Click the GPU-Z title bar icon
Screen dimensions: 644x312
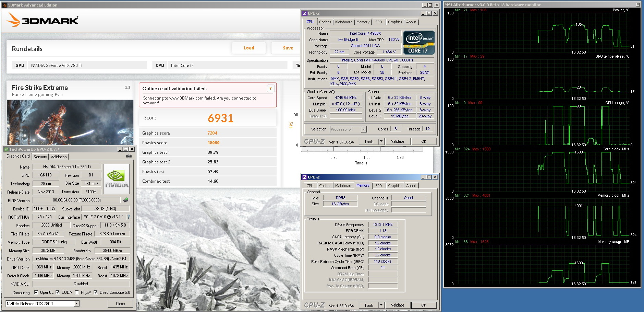pos(6,149)
